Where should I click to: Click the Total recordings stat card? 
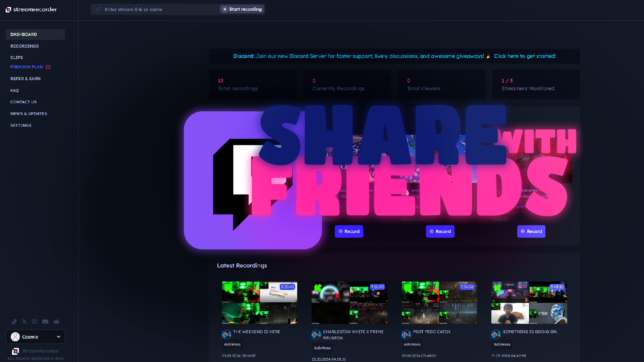[x=253, y=84]
